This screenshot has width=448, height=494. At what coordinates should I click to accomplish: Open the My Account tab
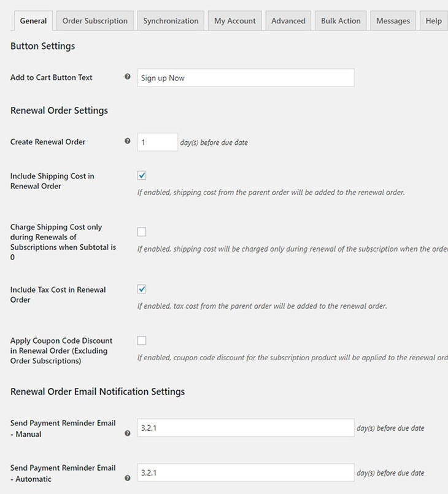tap(235, 21)
